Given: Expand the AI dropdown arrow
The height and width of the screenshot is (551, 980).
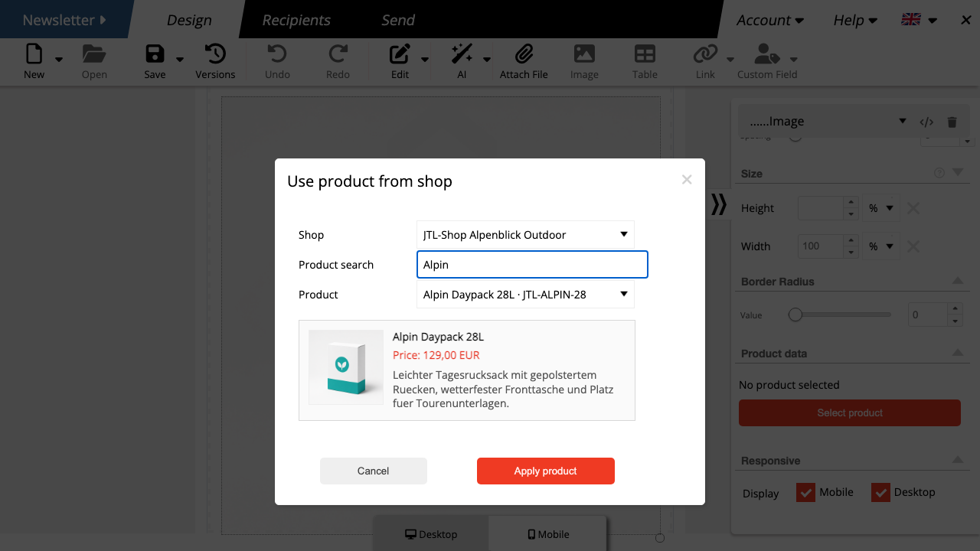Looking at the screenshot, I should (x=486, y=60).
